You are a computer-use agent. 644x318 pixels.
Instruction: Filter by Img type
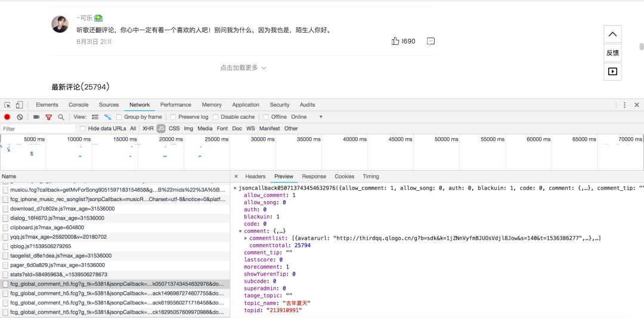(188, 129)
